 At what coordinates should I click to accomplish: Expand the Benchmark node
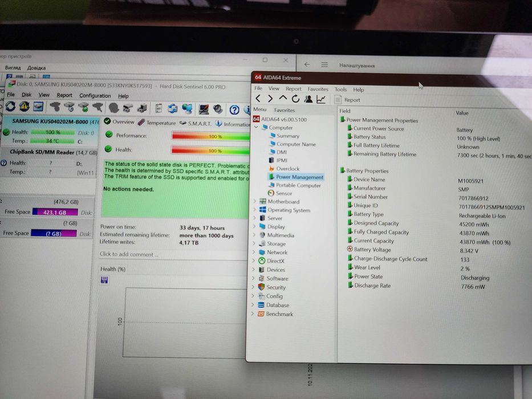point(253,314)
